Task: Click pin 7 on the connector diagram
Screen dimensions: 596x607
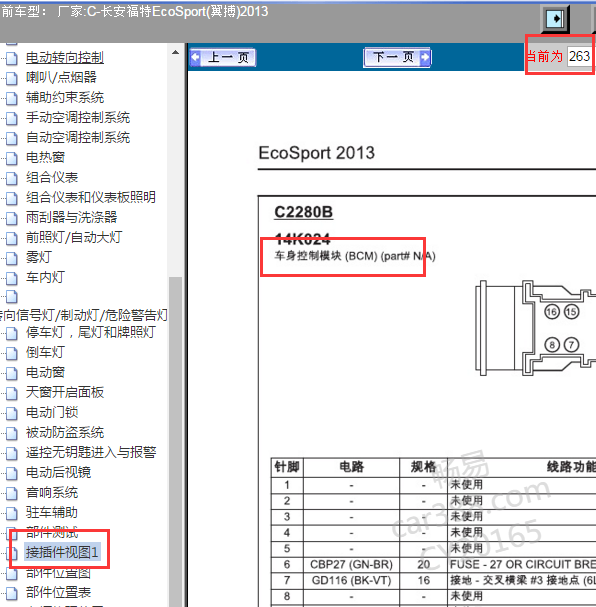Action: [x=571, y=345]
